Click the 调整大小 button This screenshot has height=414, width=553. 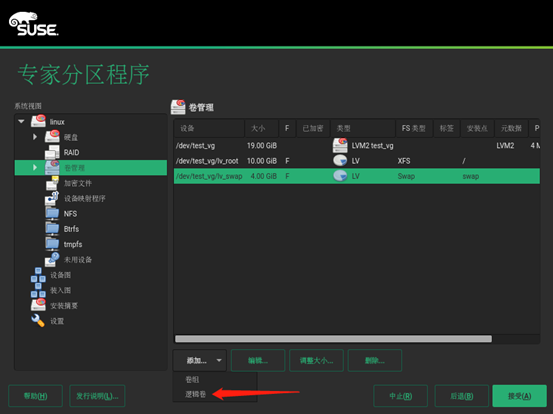click(316, 360)
